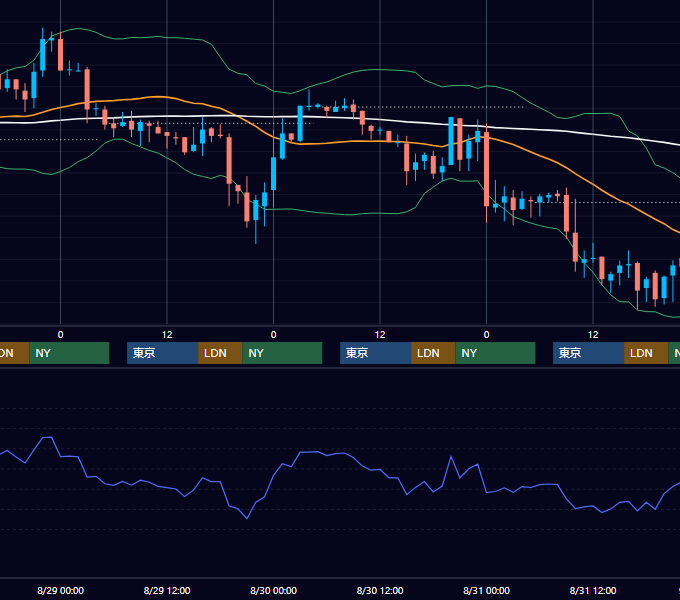Select the LDN session block for 8/30
The image size is (680, 600).
tap(433, 353)
